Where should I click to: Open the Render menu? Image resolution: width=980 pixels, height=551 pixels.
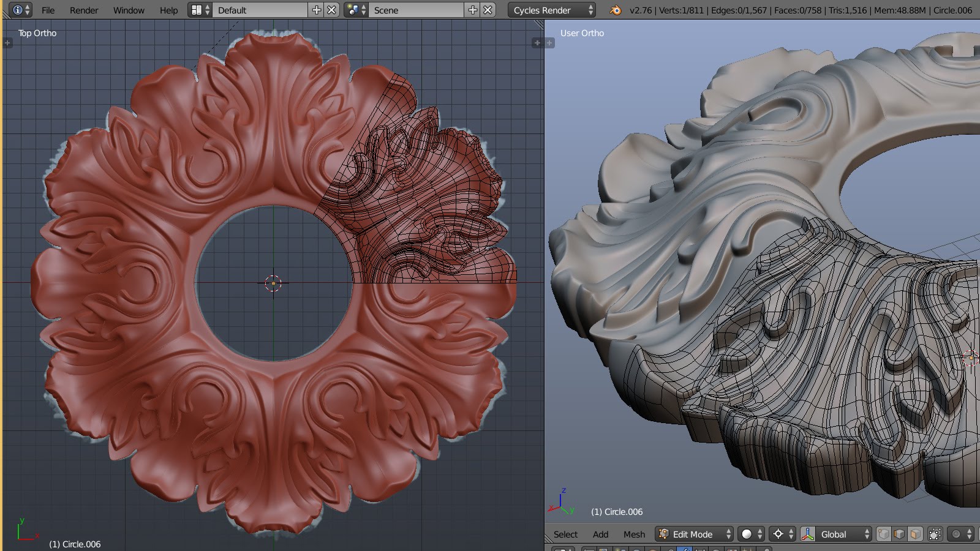click(x=84, y=10)
